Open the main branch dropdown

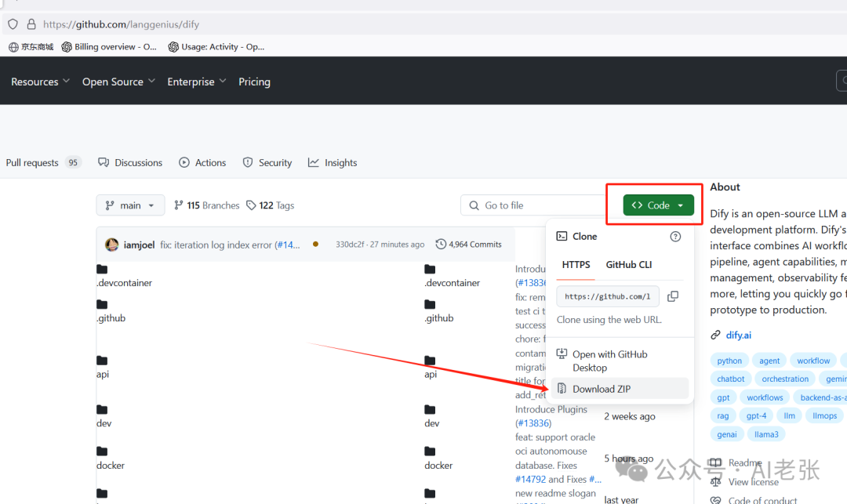[130, 205]
